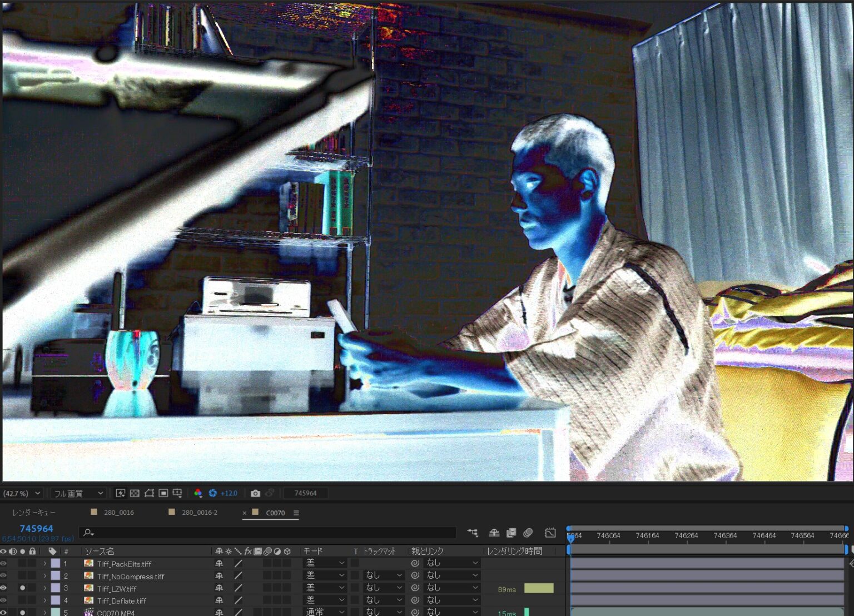The height and width of the screenshot is (616, 854).
Task: Enable motion blur for the composition
Action: [x=528, y=533]
